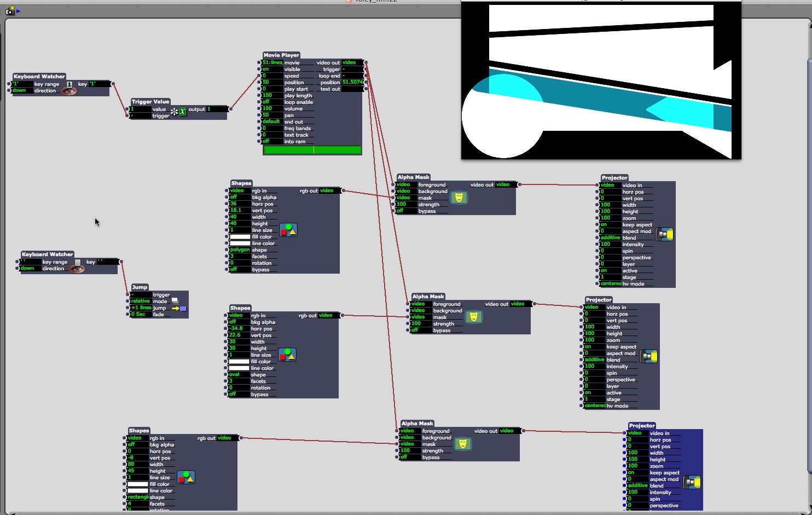Click the Movie Player position value '50'
Viewport: 812px width, 515px height.
[272, 83]
